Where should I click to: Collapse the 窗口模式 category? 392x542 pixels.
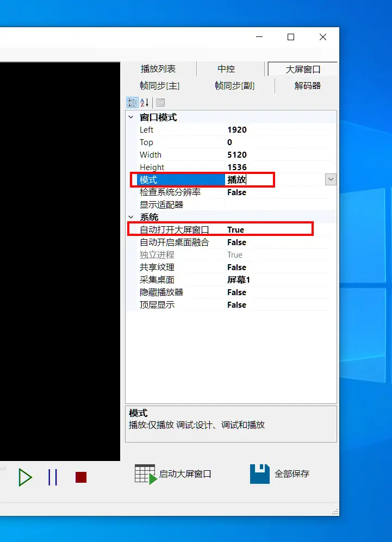[130, 117]
